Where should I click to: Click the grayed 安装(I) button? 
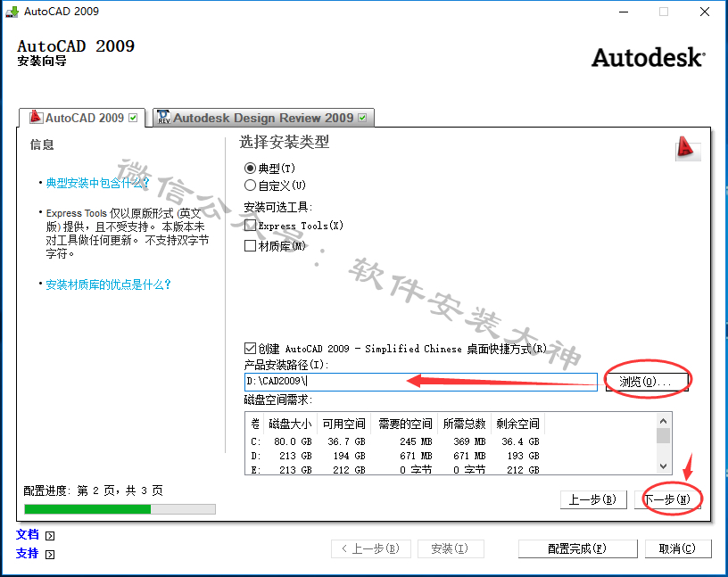[451, 548]
